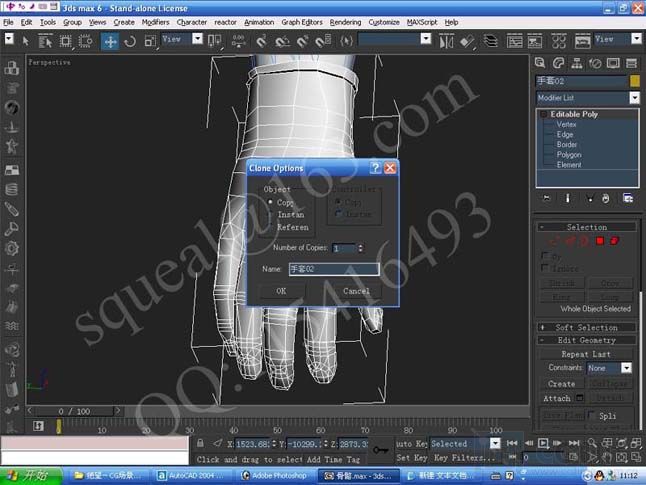Click the Key Filters... button

pos(464,457)
